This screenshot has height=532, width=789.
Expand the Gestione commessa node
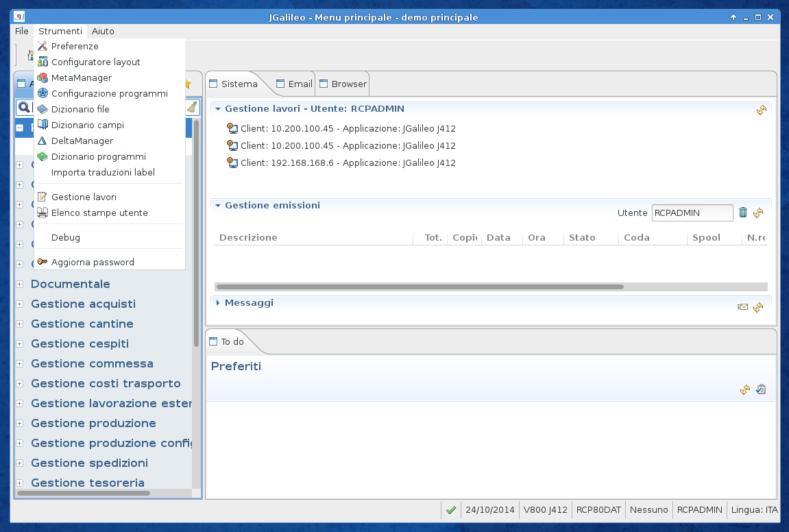coord(20,363)
